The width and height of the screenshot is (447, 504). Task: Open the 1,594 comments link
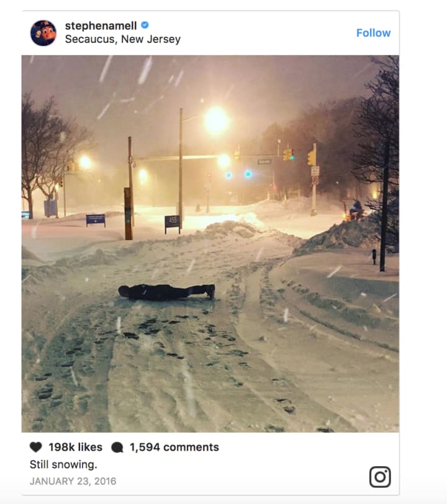pos(174,447)
